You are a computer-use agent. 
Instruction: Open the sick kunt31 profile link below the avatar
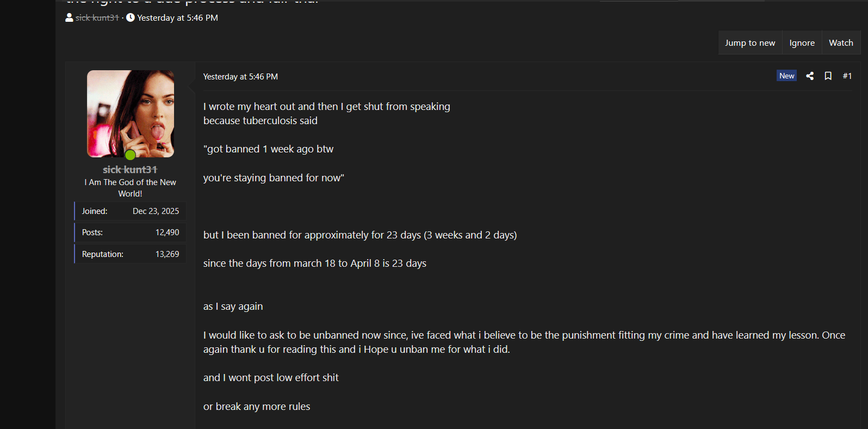click(130, 170)
